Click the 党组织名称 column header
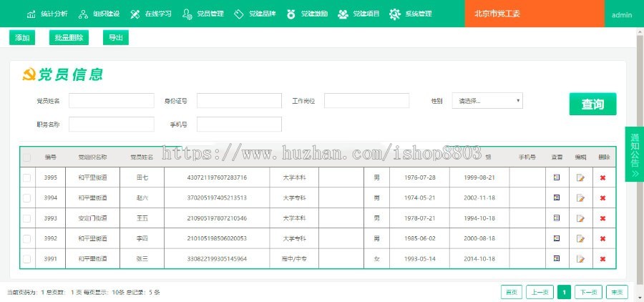Viewport: 644px width, 302px height. pyautogui.click(x=92, y=157)
